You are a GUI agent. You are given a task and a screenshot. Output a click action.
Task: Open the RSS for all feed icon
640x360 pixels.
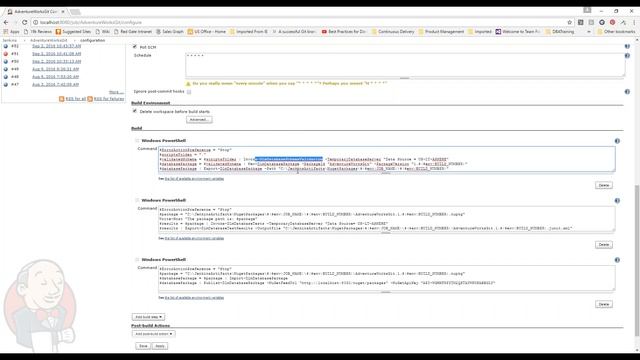(x=62, y=99)
